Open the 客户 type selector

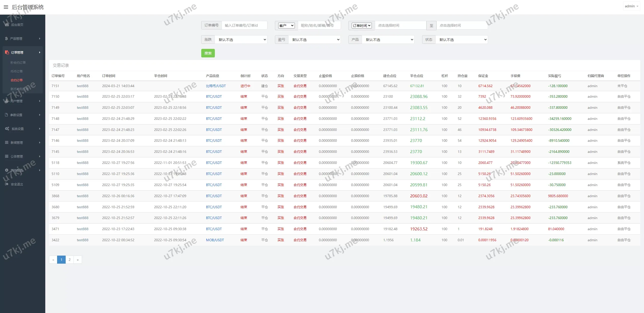286,25
